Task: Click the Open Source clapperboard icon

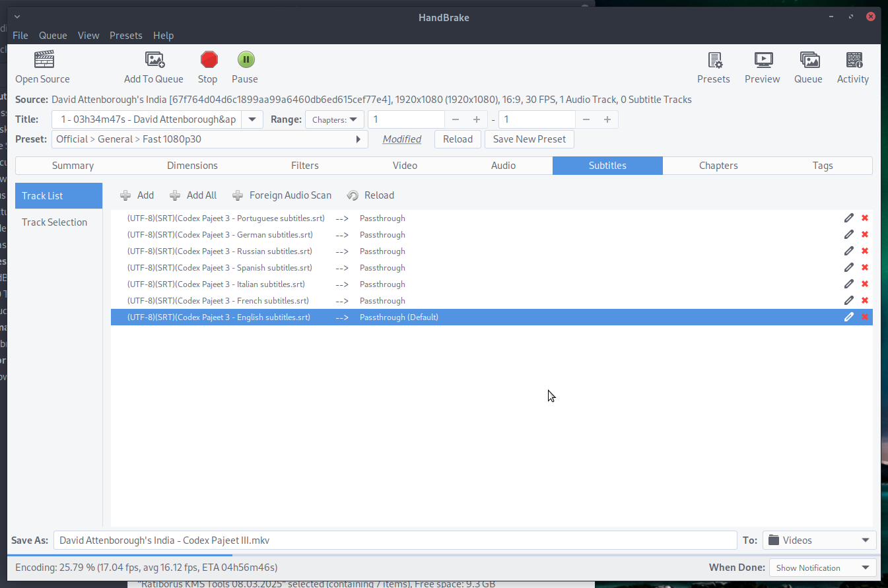Action: tap(44, 59)
